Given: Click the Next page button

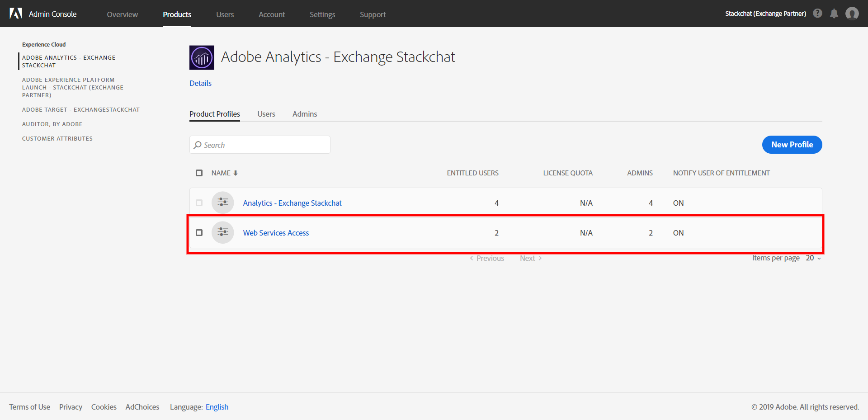Looking at the screenshot, I should point(531,258).
